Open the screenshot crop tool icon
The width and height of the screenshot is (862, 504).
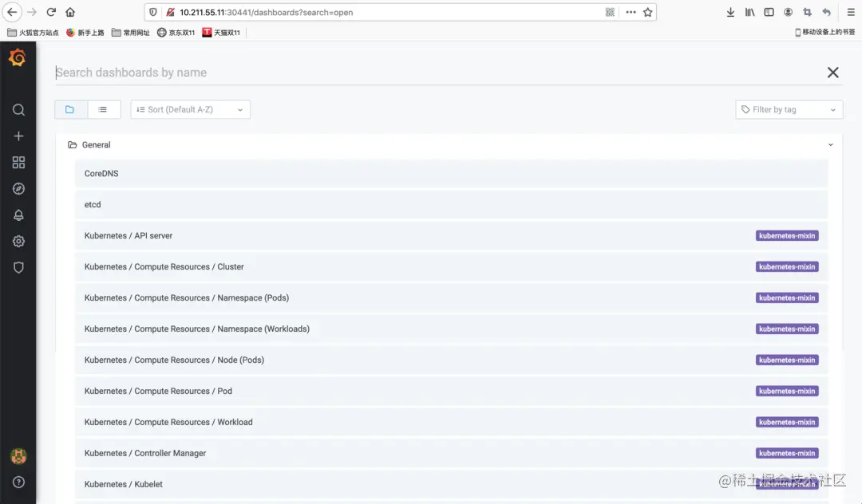[x=807, y=12]
